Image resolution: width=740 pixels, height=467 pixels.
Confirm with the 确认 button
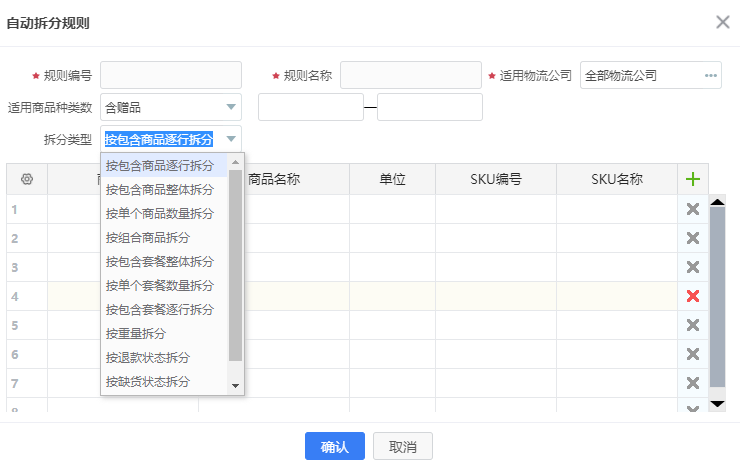335,446
